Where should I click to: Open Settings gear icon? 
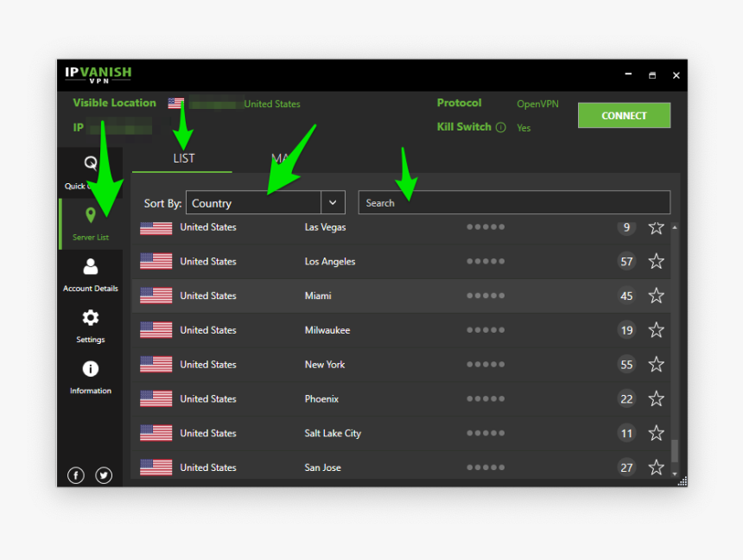pos(91,318)
